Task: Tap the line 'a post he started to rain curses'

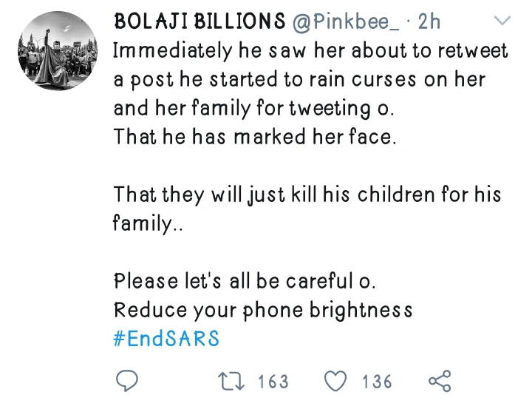Action: coord(299,80)
